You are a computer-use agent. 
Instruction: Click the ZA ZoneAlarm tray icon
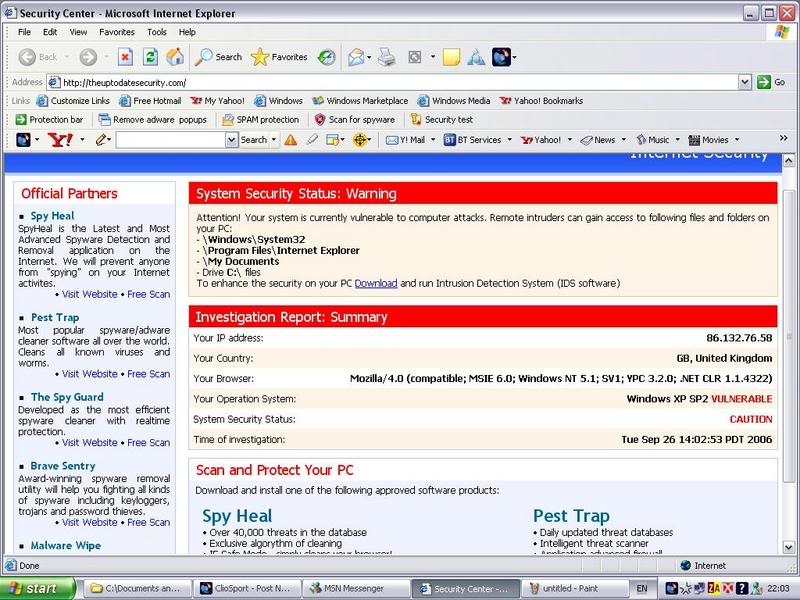[714, 588]
